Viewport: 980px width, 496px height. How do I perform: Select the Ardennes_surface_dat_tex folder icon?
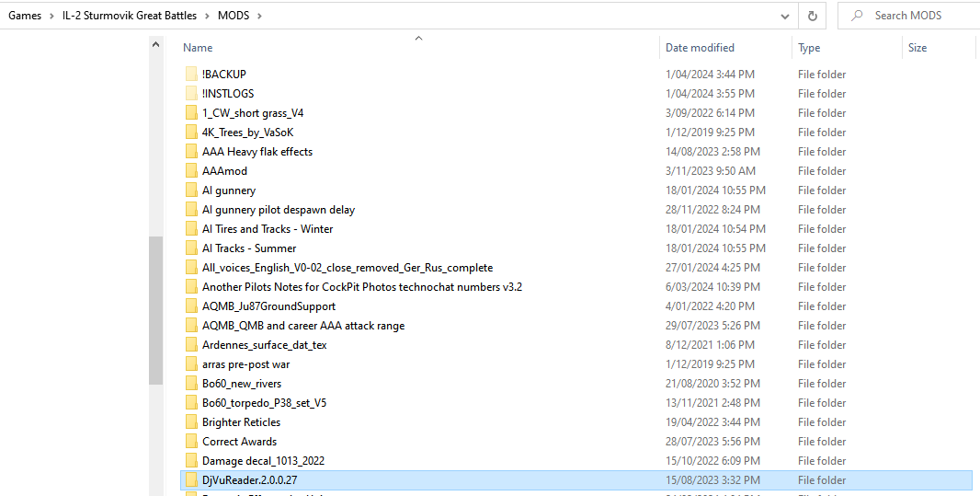191,346
